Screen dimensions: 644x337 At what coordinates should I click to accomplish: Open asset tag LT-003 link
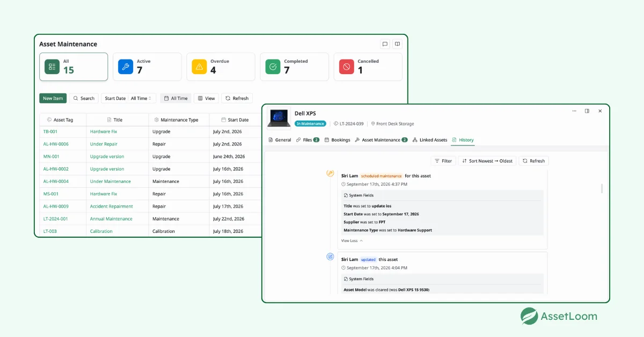pos(50,231)
